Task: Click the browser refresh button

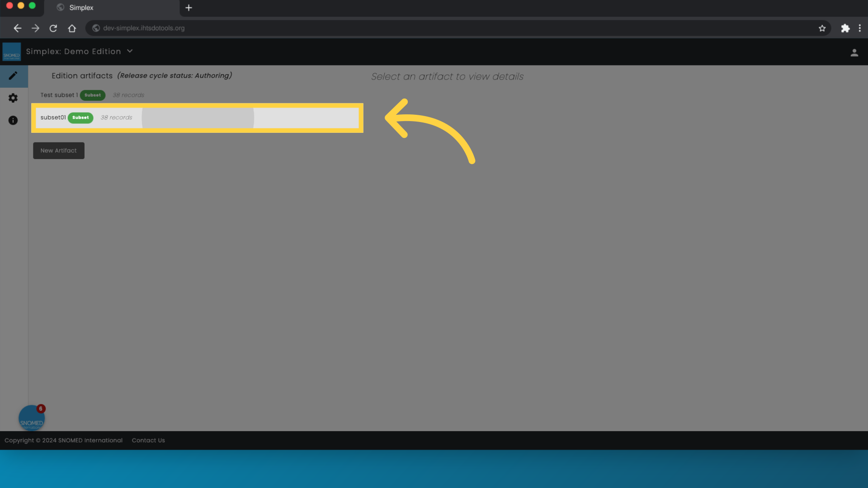Action: pos(53,28)
